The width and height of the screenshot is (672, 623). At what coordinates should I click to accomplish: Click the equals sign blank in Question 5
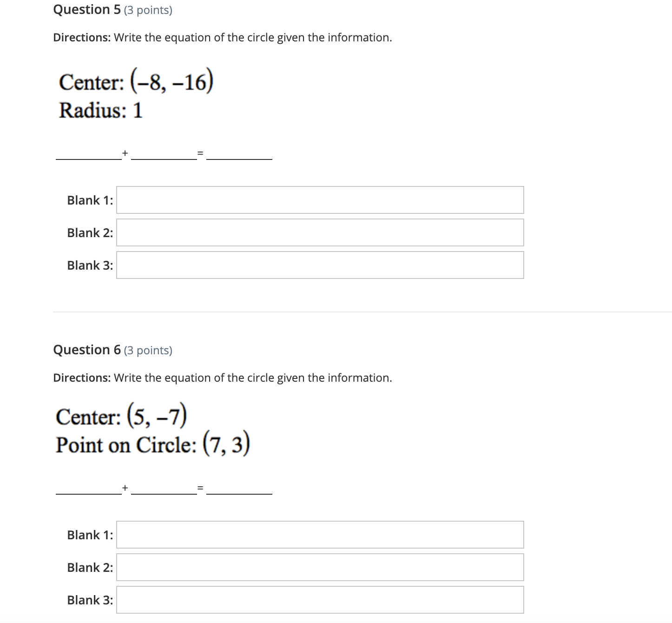coord(200,153)
